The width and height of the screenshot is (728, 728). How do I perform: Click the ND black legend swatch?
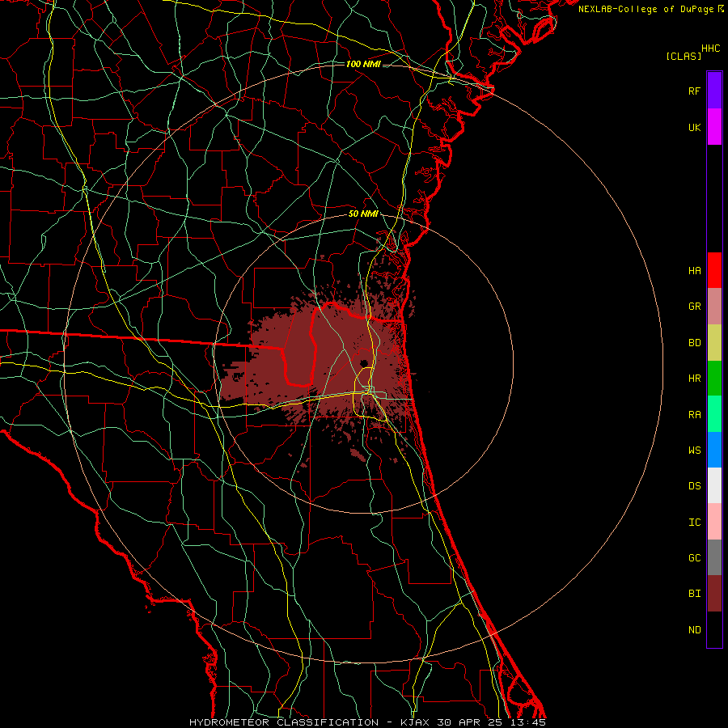click(x=714, y=629)
